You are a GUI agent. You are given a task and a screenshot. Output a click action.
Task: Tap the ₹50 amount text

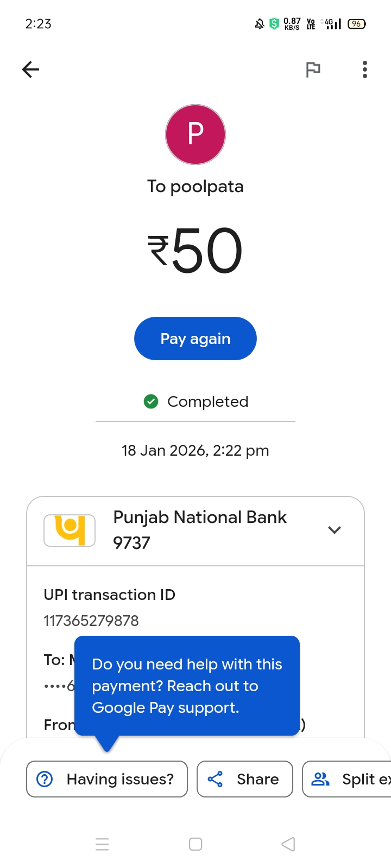[x=195, y=251]
